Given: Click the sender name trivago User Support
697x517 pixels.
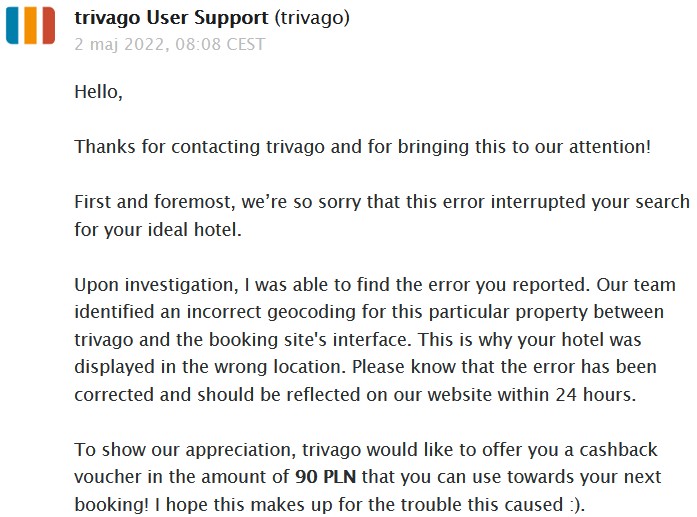Looking at the screenshot, I should coord(171,18).
